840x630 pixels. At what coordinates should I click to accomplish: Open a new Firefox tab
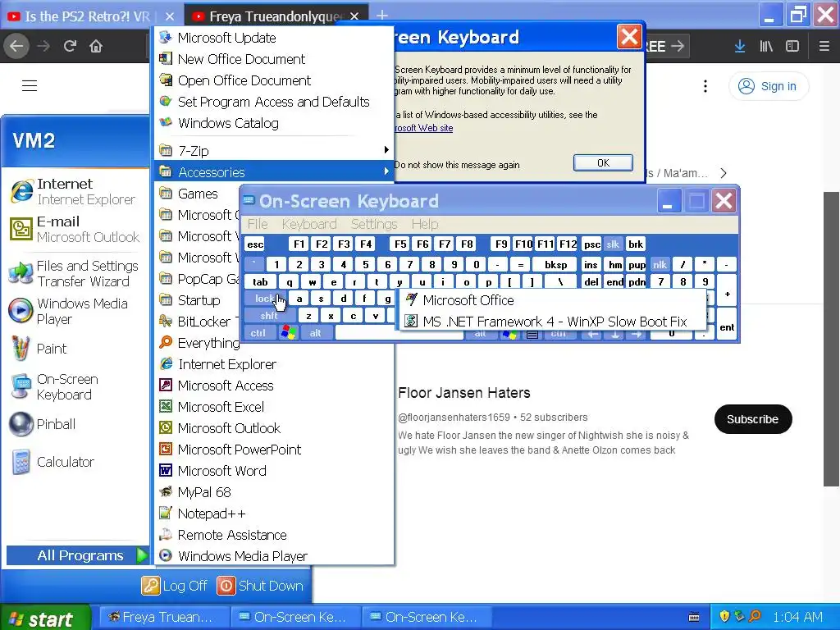coord(381,16)
